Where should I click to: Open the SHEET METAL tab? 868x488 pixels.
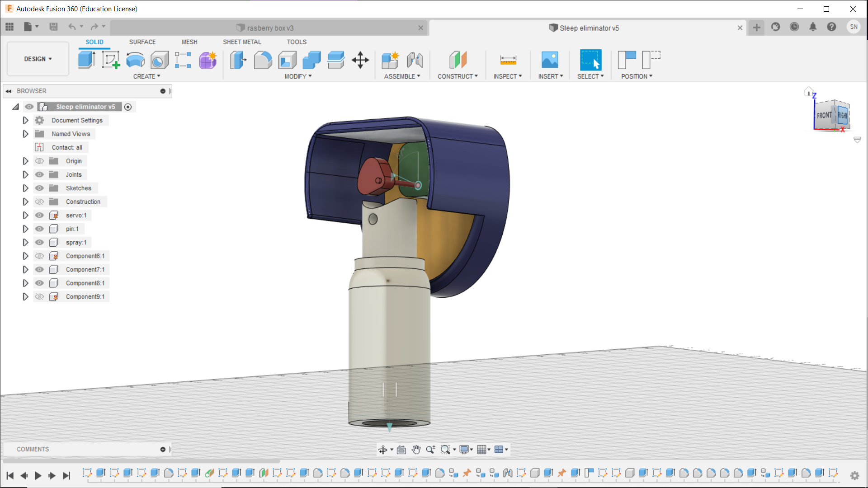coord(242,42)
